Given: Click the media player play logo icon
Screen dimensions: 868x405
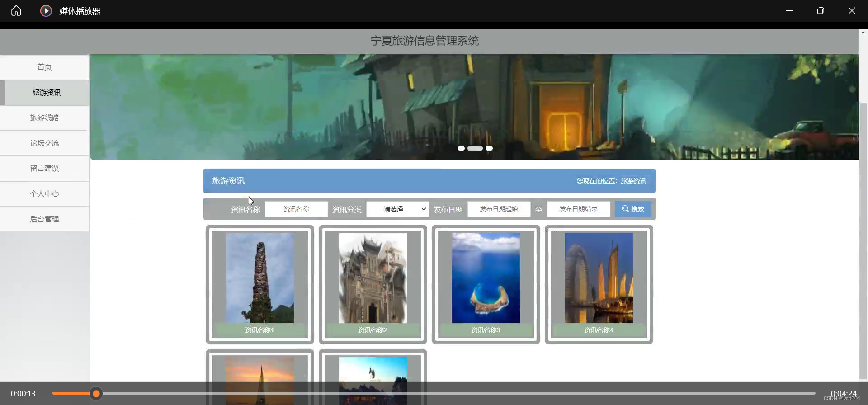Looking at the screenshot, I should [46, 11].
